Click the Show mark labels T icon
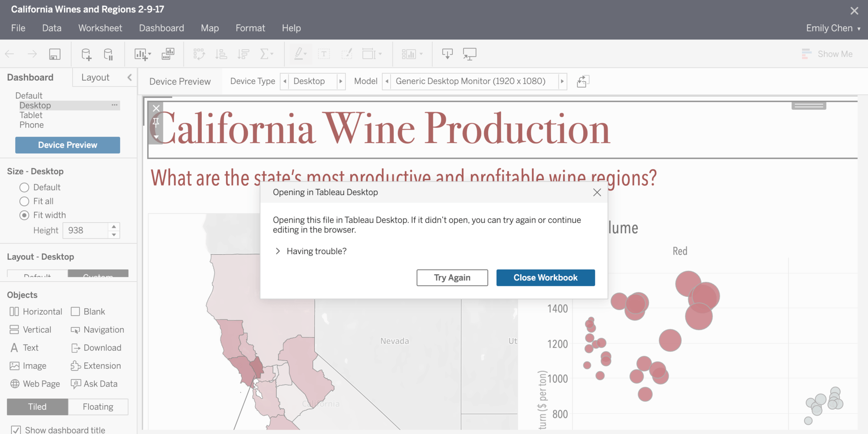This screenshot has width=868, height=434. pos(324,54)
